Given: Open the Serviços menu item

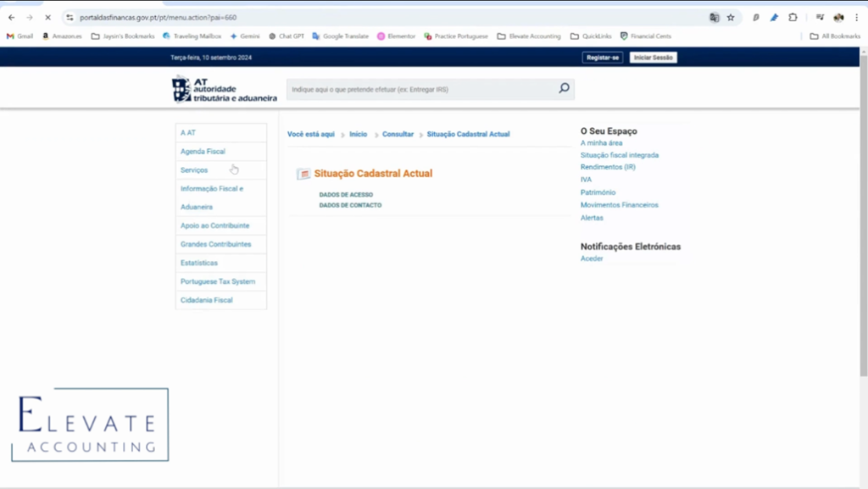Looking at the screenshot, I should (x=194, y=170).
